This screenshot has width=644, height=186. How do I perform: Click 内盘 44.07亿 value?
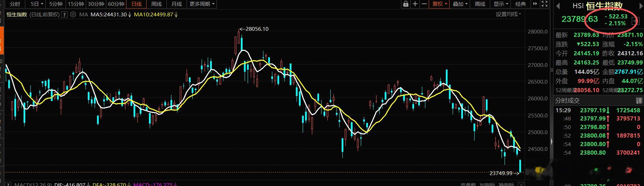[632, 81]
